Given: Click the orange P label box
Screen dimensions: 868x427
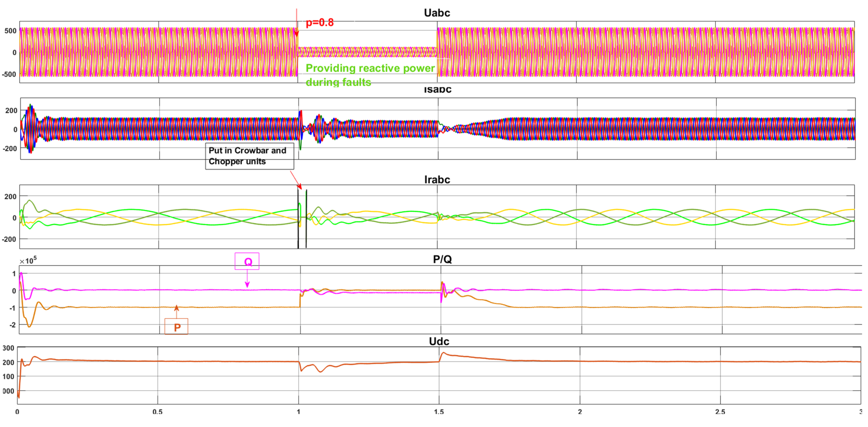Looking at the screenshot, I should tap(176, 327).
